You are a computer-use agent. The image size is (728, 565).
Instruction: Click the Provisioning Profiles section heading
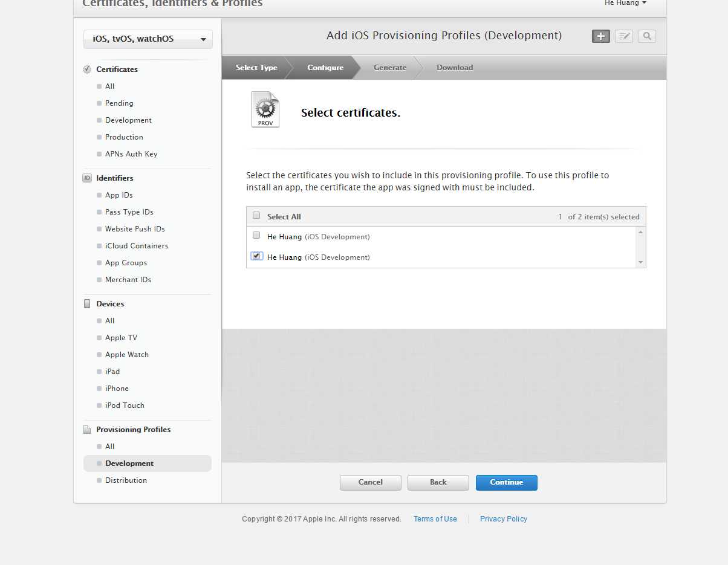(133, 430)
